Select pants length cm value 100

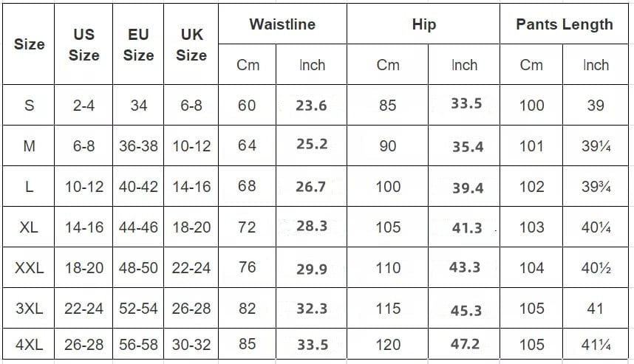coord(531,106)
